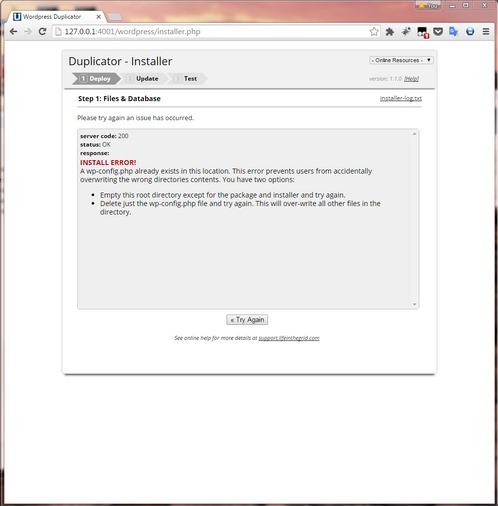The width and height of the screenshot is (498, 506).
Task: Click the blue globe extension icon
Action: [470, 32]
